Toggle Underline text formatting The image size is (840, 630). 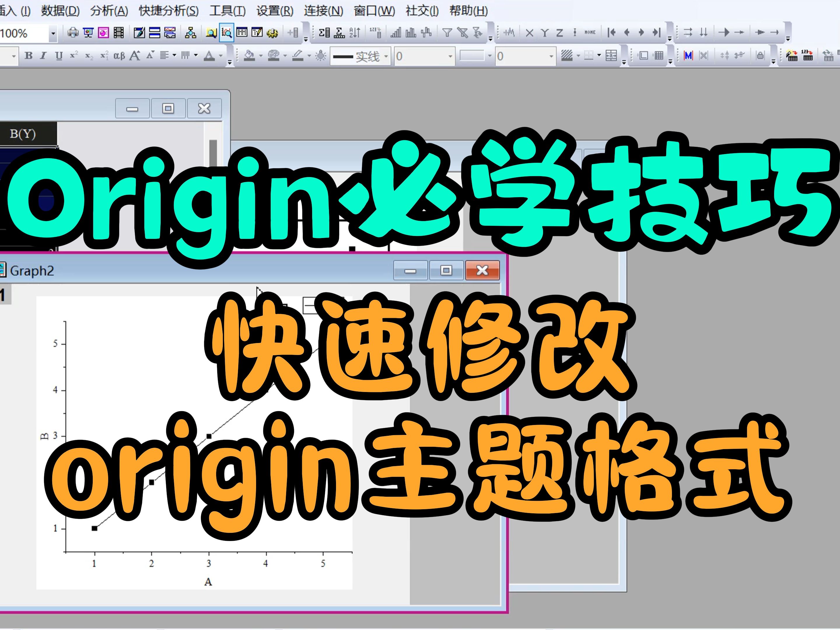click(x=59, y=56)
